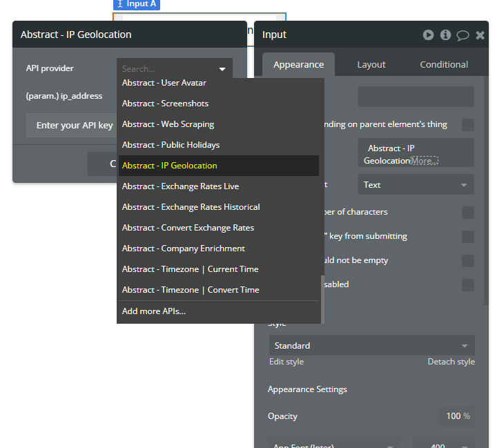Toggle the should not be empty checkbox
The image size is (495, 448).
(468, 261)
